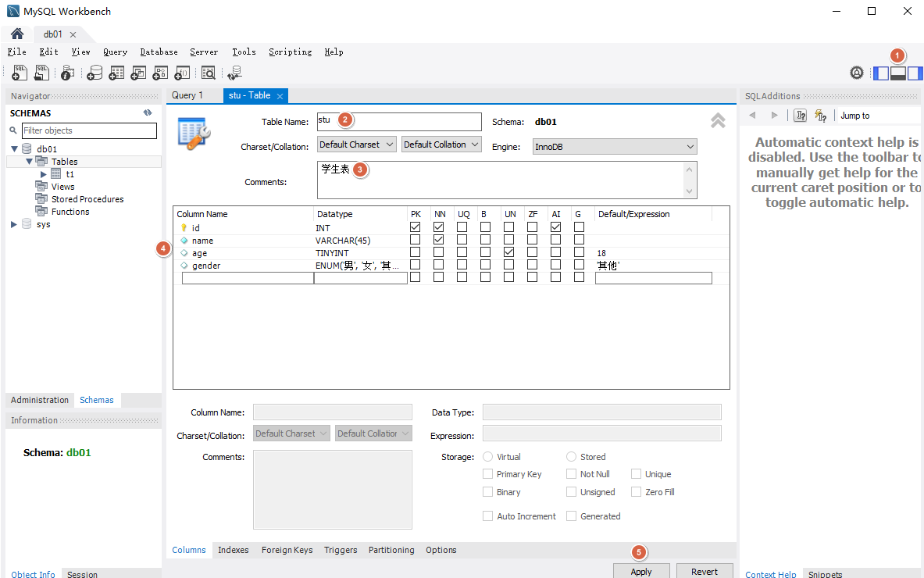The width and height of the screenshot is (924, 578).
Task: Open the Snippets tab
Action: pos(825,574)
